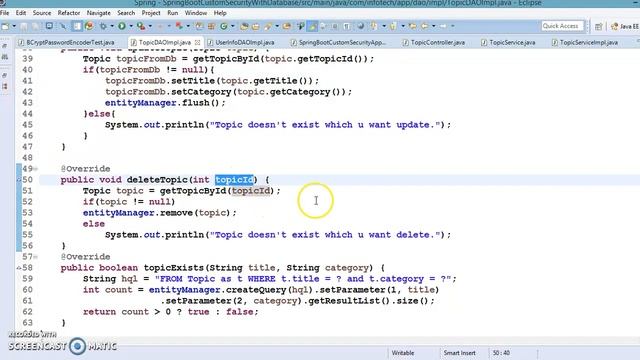The width and height of the screenshot is (640, 360).
Task: Close the TopicDAOImpl.java tab
Action: click(198, 42)
